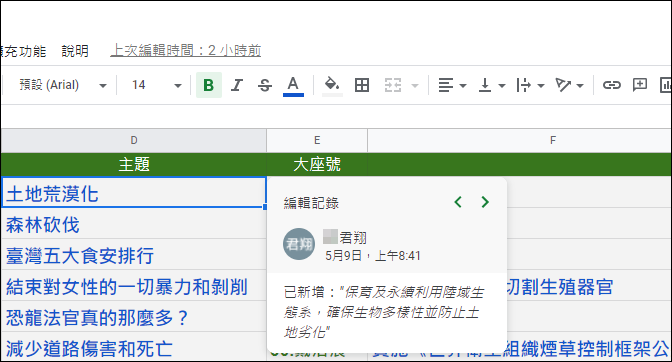Toggle strikethrough formatting
This screenshot has height=362, width=672.
click(265, 85)
